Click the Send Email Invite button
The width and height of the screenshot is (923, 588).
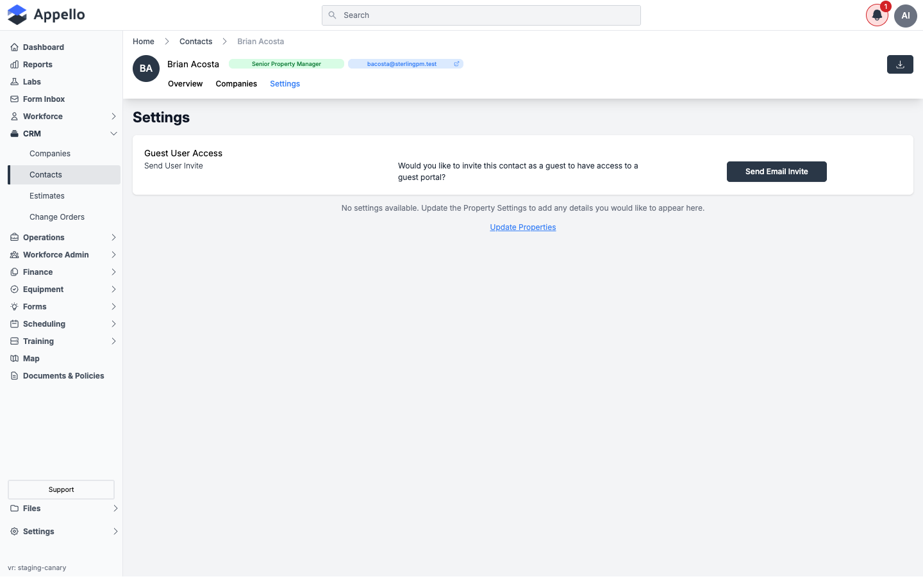pos(776,172)
